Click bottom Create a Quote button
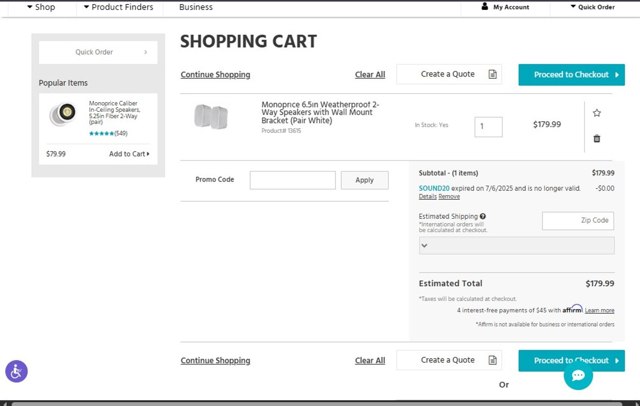This screenshot has width=640, height=406. coord(449,360)
